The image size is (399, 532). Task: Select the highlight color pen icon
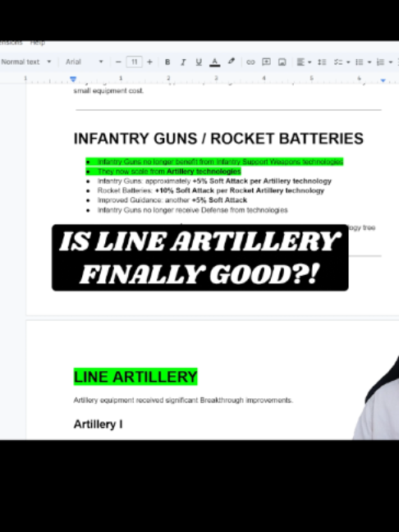[232, 62]
